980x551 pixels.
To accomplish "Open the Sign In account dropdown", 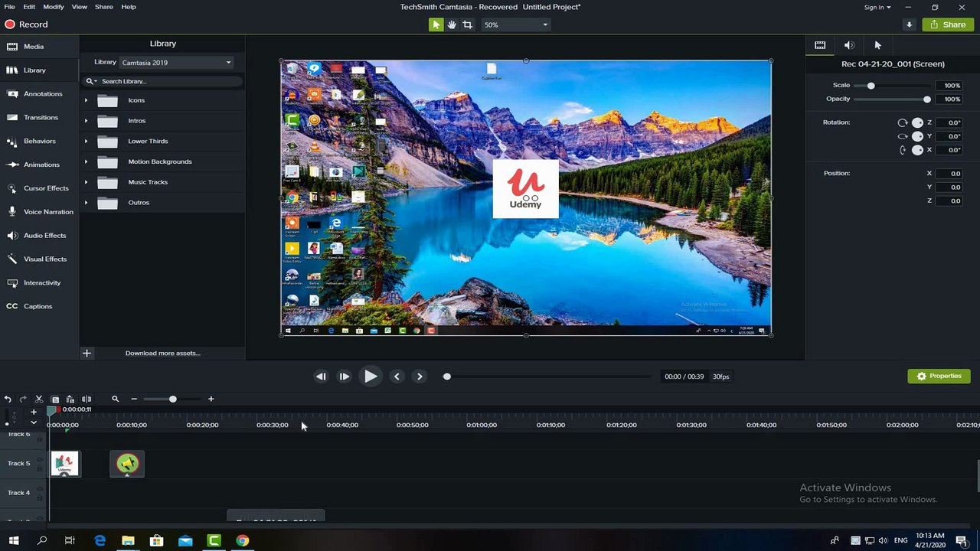I will click(877, 7).
